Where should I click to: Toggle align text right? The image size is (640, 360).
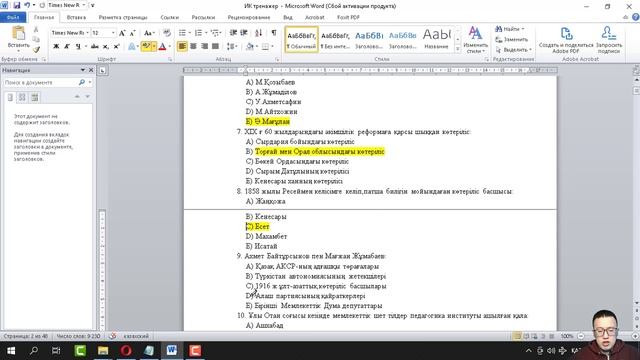(x=204, y=47)
